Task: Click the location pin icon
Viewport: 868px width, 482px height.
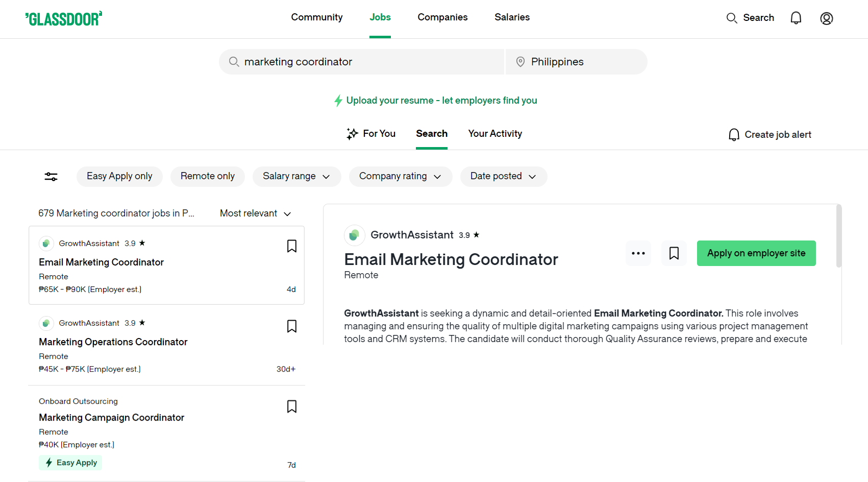Action: (x=520, y=62)
